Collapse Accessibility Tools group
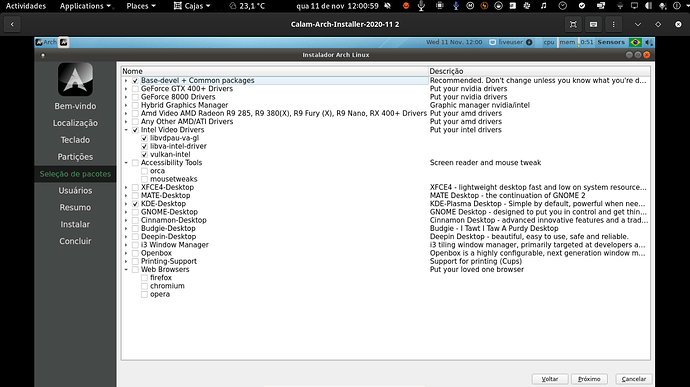 [x=126, y=163]
